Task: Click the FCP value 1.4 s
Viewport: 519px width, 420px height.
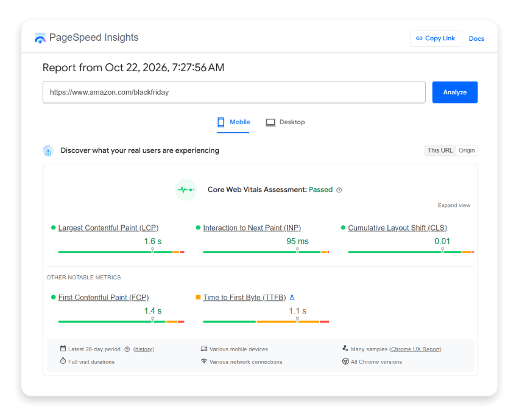Action: (x=153, y=311)
